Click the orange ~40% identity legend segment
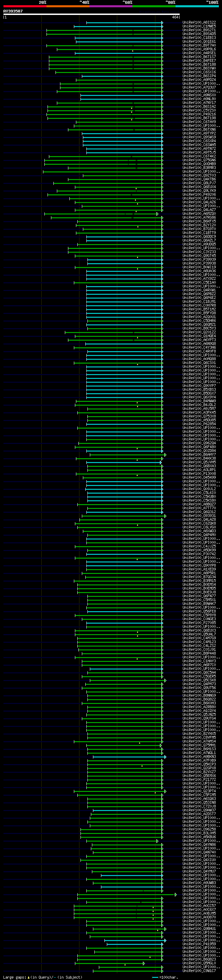The image size is (222, 980). pyautogui.click(x=68, y=7)
